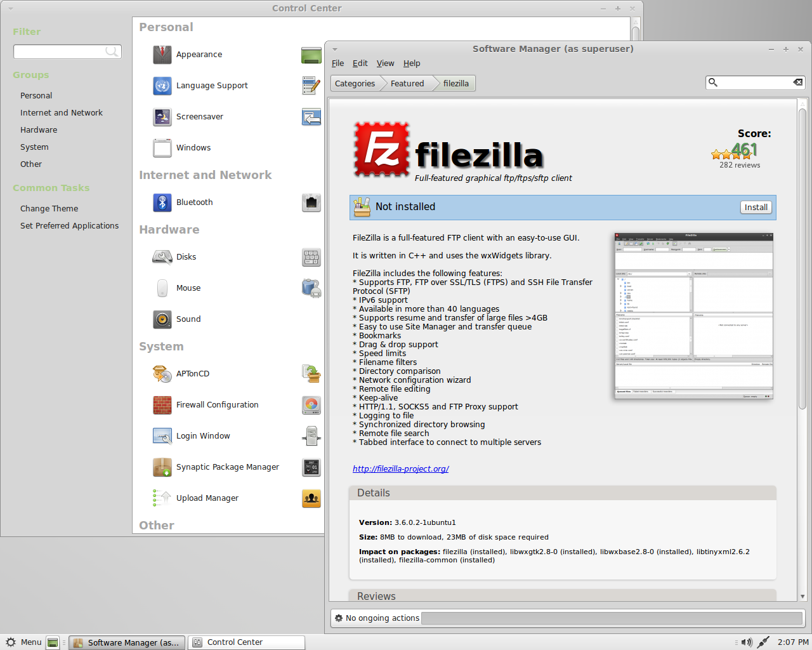Install filezilla package
Image resolution: width=812 pixels, height=650 pixels.
pyautogui.click(x=756, y=208)
